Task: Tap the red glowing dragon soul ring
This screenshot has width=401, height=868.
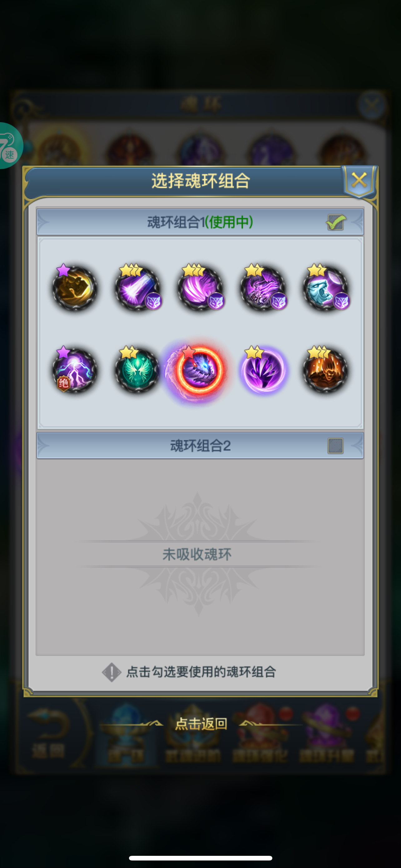Action: pos(200,370)
